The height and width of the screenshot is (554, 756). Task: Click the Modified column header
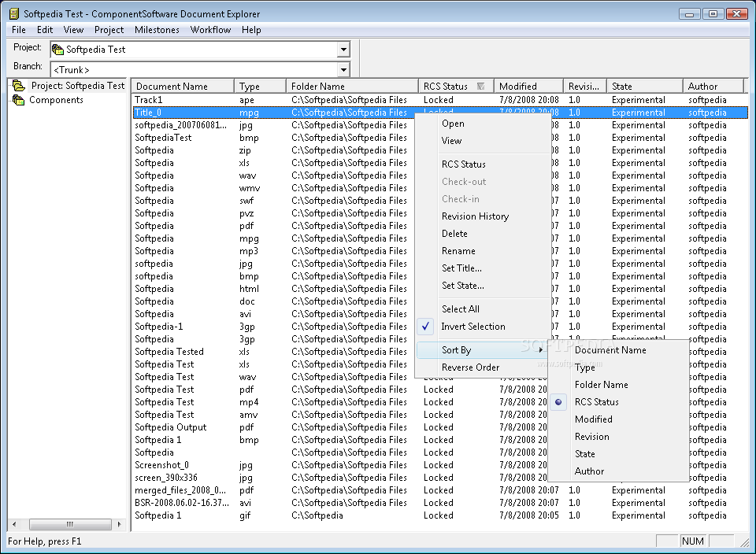tap(529, 87)
